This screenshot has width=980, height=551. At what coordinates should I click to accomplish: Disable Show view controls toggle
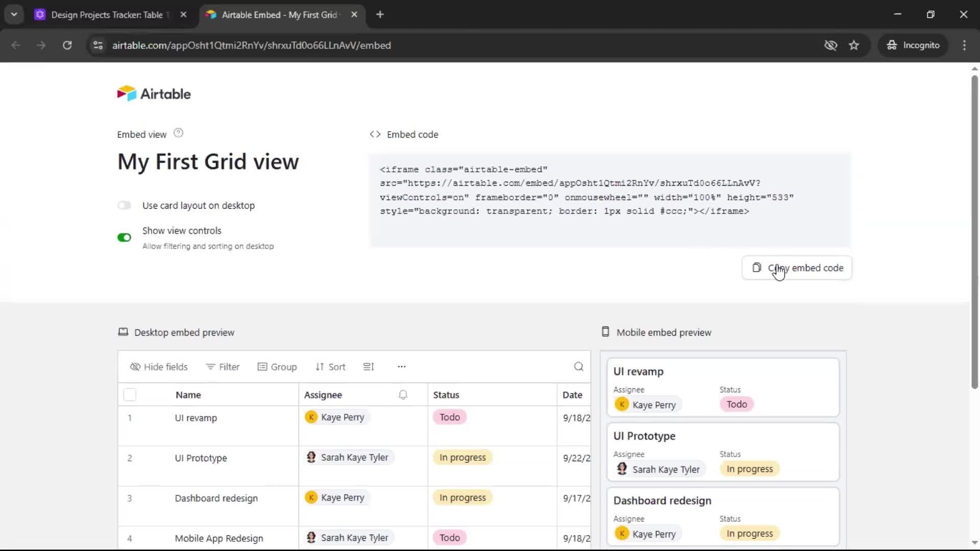click(x=124, y=237)
